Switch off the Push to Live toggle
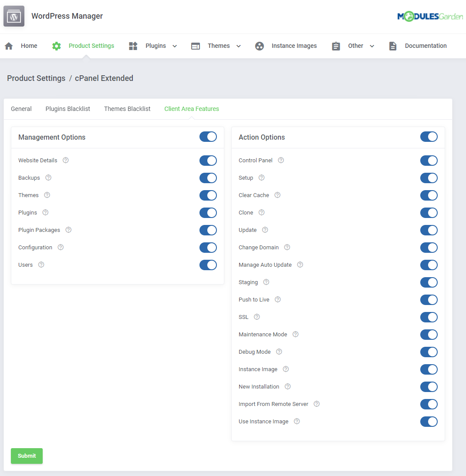466x476 pixels. [x=429, y=300]
